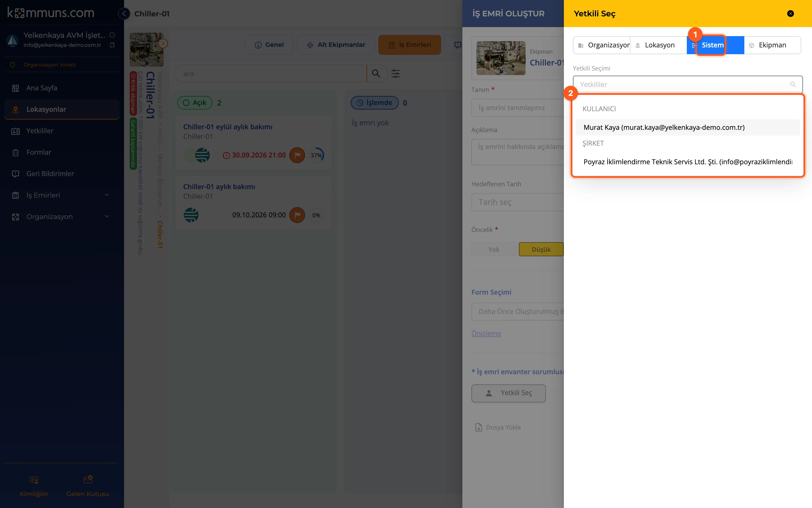
Task: Open Chiller-01 aylık bakımı work order
Action: click(254, 203)
